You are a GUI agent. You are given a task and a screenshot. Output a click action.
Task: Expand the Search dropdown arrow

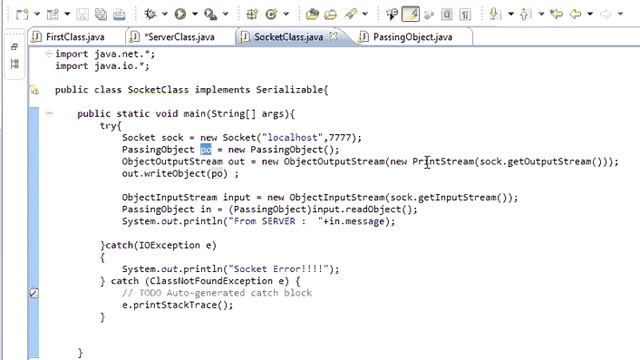click(x=365, y=14)
